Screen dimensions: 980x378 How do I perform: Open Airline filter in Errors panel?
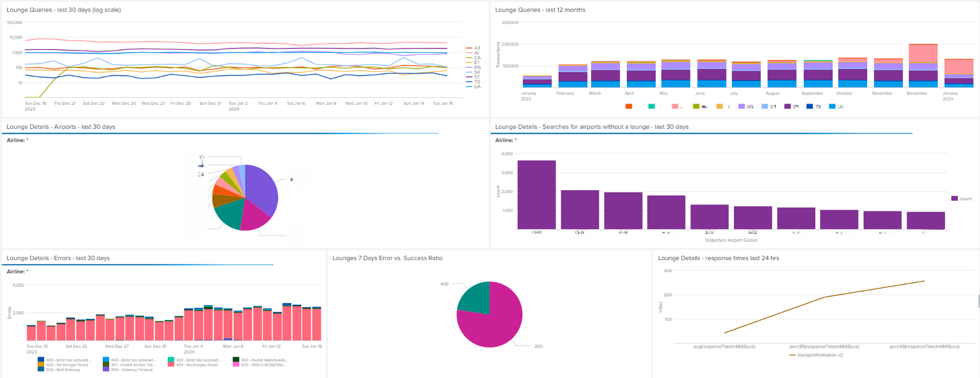[x=17, y=272]
